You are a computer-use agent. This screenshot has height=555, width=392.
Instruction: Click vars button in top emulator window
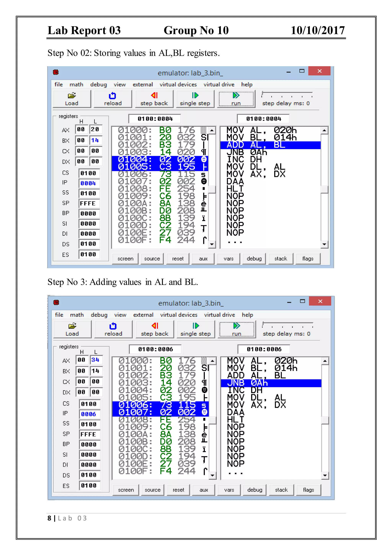click(x=229, y=259)
